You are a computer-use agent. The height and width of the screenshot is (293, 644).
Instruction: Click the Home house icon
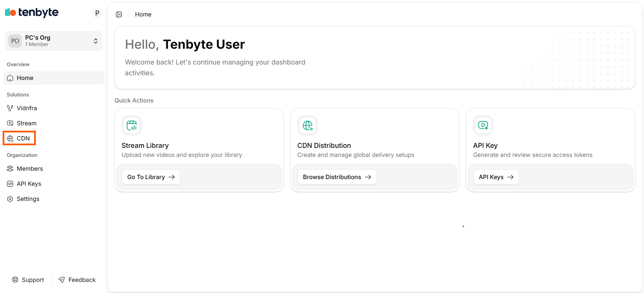point(10,78)
